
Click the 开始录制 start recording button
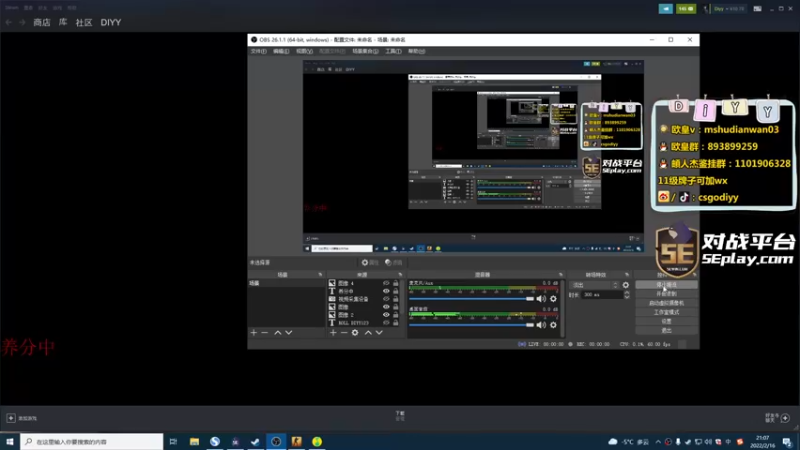coord(666,294)
